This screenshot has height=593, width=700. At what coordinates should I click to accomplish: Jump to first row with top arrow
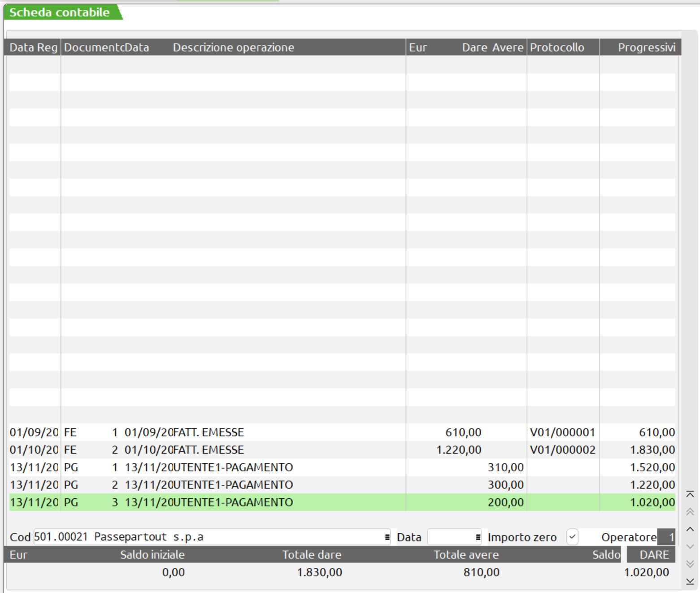point(690,494)
